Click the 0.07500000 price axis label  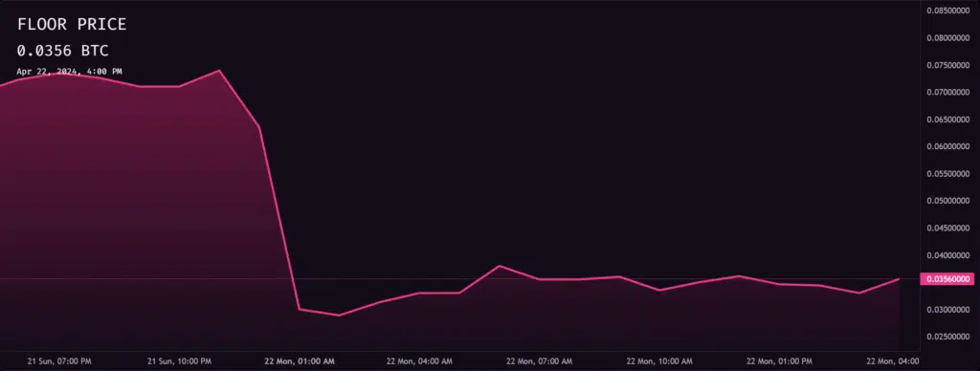pos(948,65)
